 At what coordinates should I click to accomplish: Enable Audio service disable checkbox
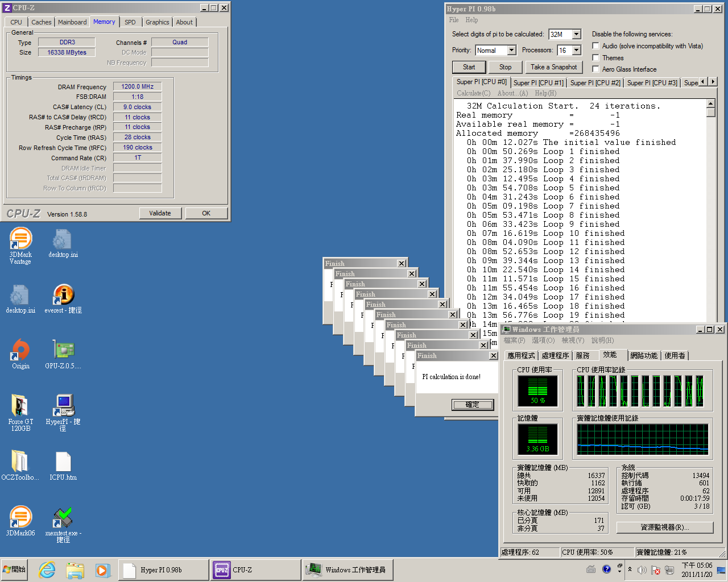tap(595, 46)
